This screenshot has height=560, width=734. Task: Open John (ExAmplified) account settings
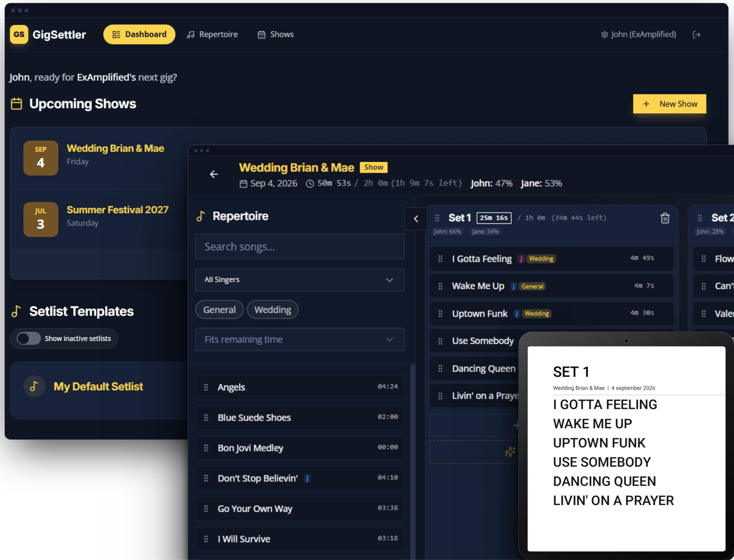point(638,34)
